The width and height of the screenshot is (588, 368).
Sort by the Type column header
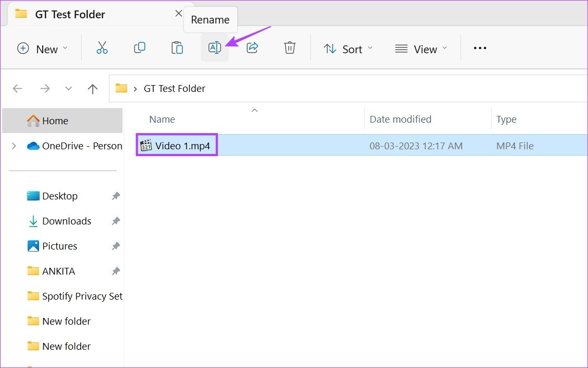[x=506, y=120]
